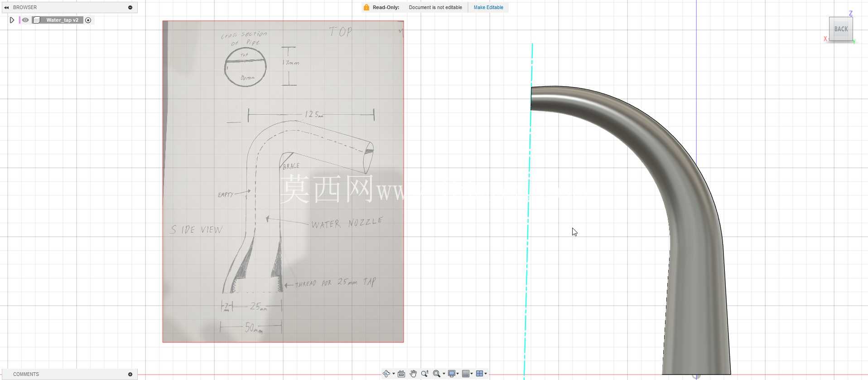Select the Water_tap v2 component name
Viewport: 868px width, 380px height.
(x=62, y=20)
